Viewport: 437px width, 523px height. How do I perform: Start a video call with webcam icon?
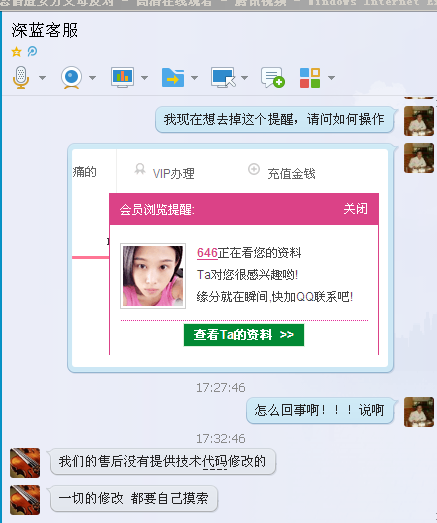71,77
